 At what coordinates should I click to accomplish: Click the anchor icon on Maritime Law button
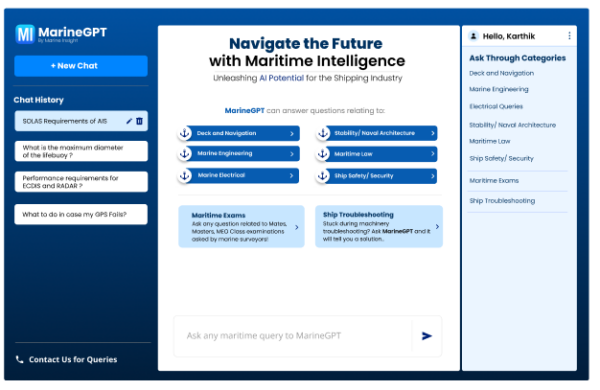tap(323, 154)
